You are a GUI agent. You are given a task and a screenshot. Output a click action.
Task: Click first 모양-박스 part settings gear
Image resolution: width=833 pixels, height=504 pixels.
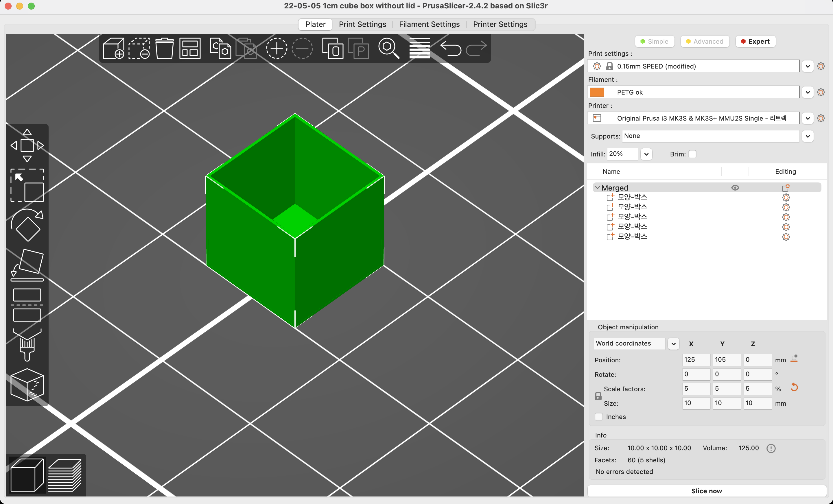click(x=786, y=197)
